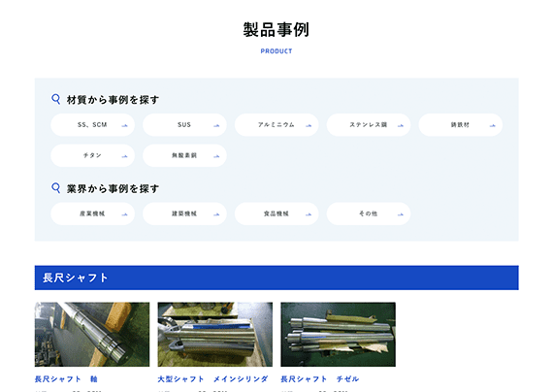The image size is (553, 392).
Task: Select the 食品機械 industry filter
Action: coord(276,213)
